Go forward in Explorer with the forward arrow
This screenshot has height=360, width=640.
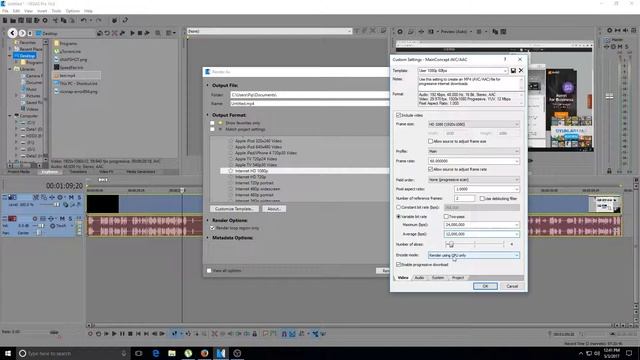point(22,33)
